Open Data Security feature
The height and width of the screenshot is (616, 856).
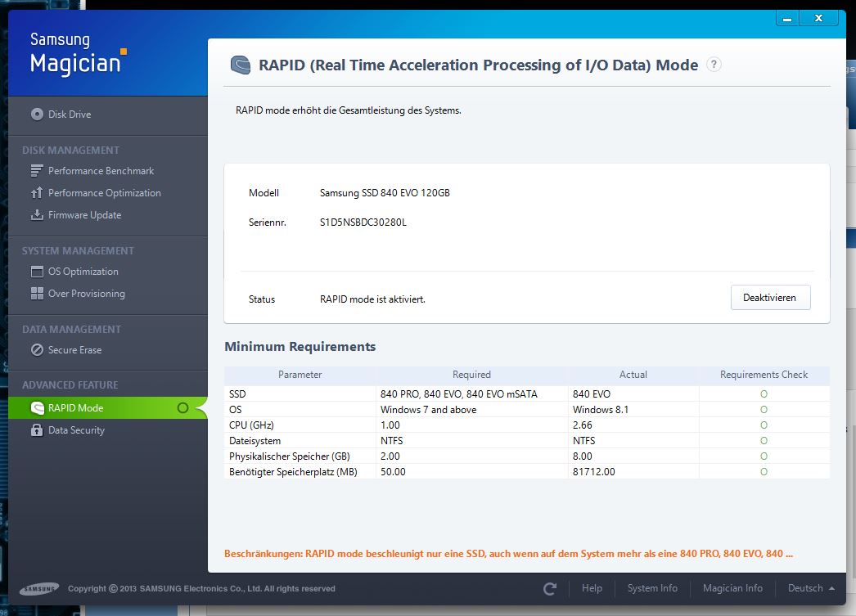76,430
